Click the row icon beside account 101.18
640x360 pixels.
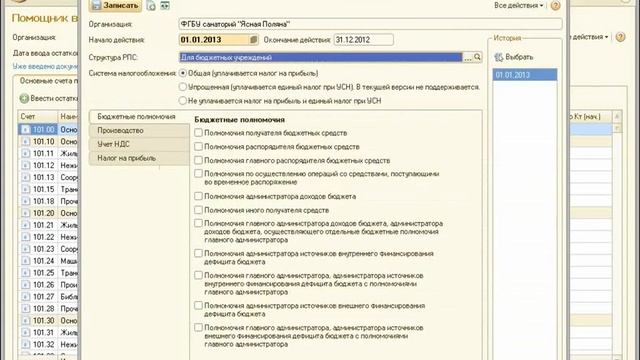(25, 201)
